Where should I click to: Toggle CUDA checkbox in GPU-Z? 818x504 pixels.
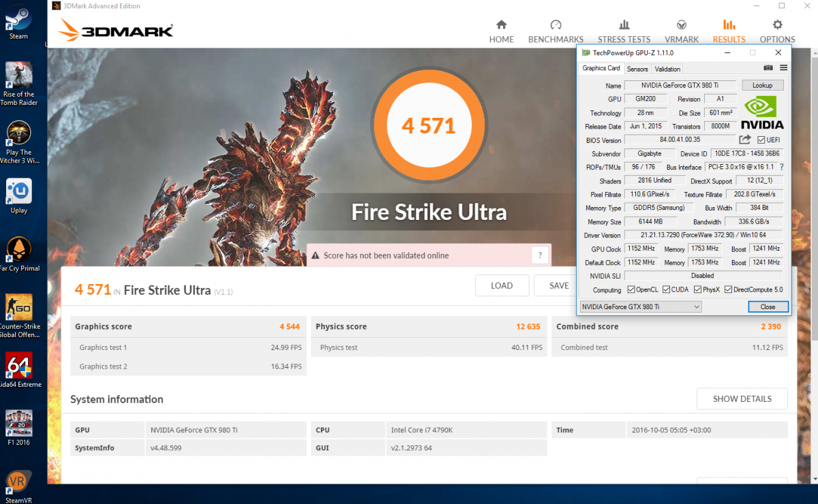pos(666,289)
